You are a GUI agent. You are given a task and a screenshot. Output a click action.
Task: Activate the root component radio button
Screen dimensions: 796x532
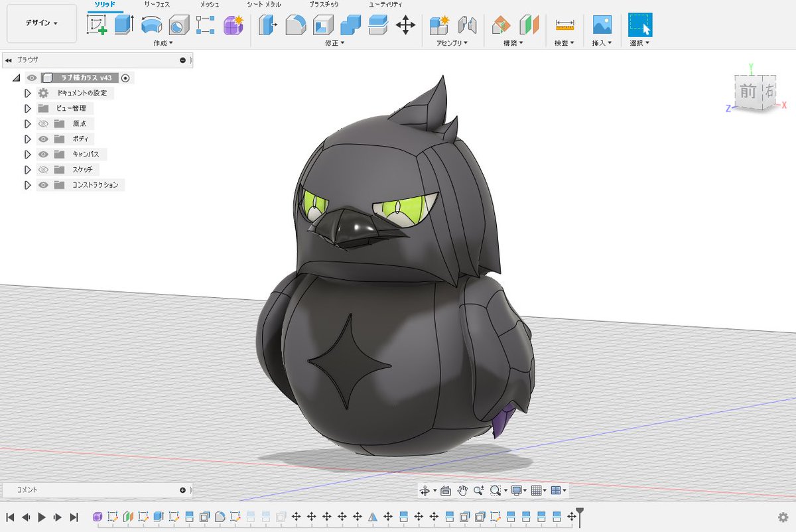(125, 78)
